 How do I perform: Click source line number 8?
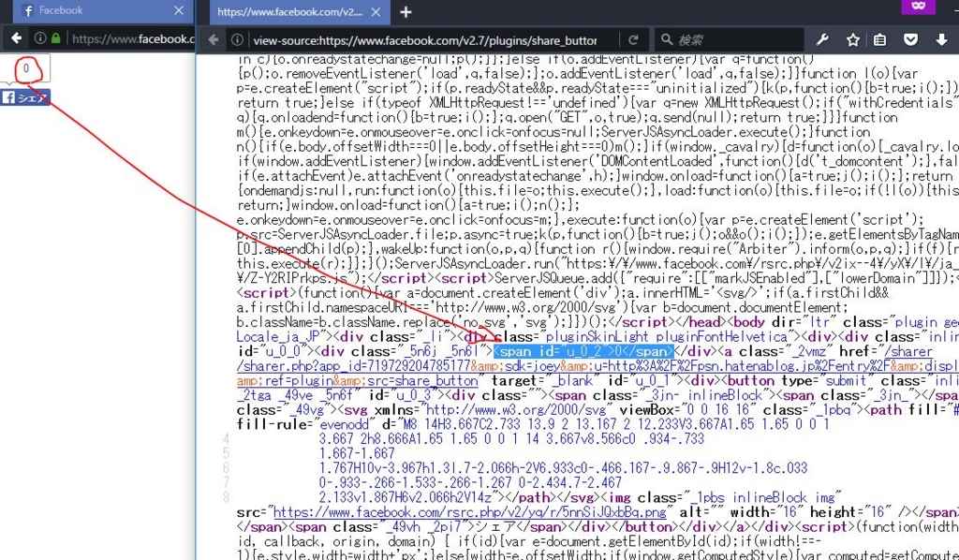click(226, 497)
